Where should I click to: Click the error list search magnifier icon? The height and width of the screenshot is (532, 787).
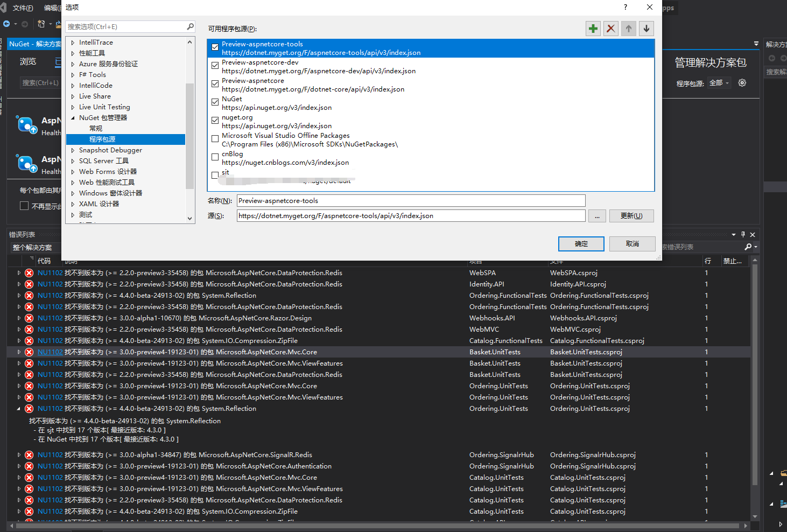(x=748, y=247)
